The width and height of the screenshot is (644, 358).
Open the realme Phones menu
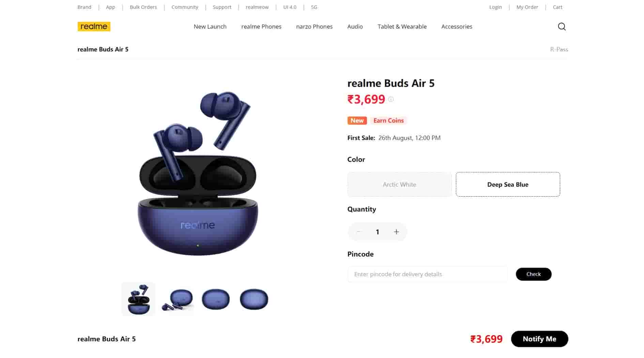[x=261, y=27]
